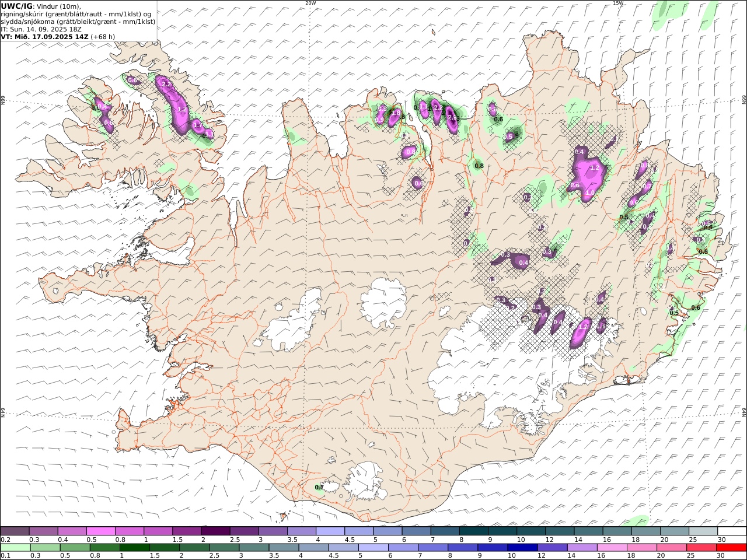The width and height of the screenshot is (747, 560).
Task: Select the 'slydda/snjókoma' legend description line
Action: (x=78, y=22)
